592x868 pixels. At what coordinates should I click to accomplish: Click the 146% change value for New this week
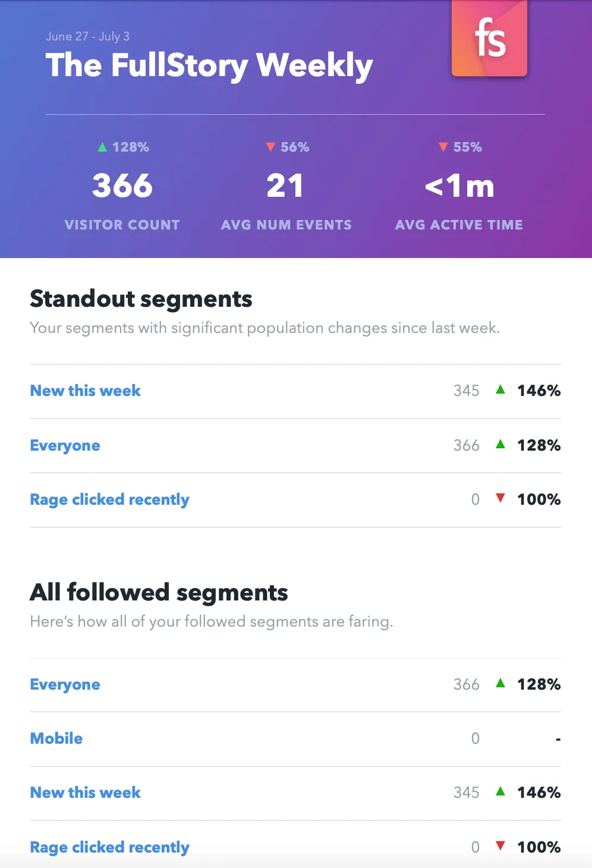539,390
